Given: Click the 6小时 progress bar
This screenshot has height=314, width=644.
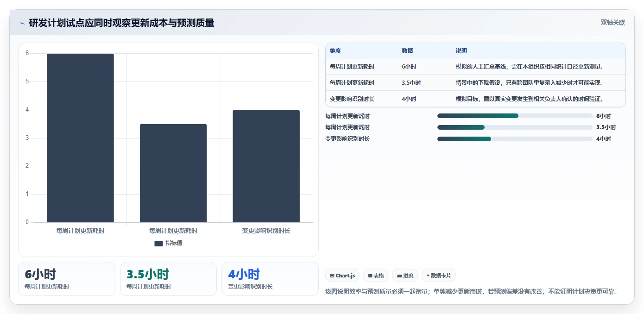Looking at the screenshot, I should pyautogui.click(x=515, y=116).
